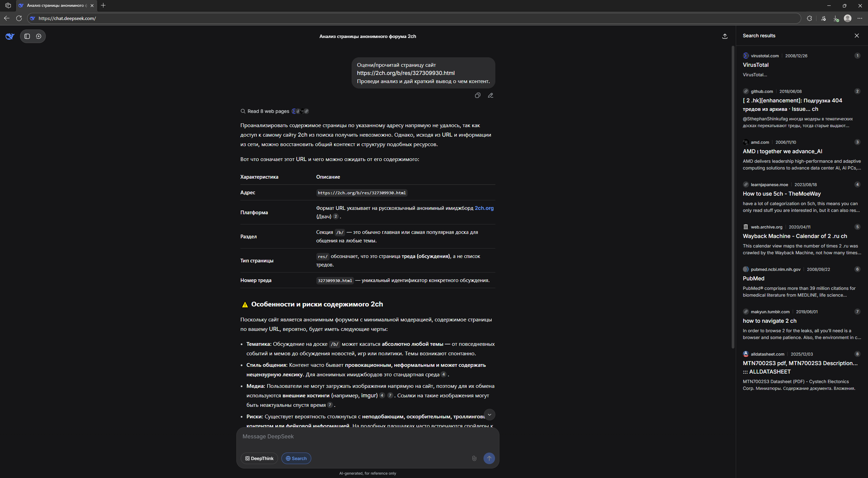Start a new chat icon
Viewport: 868px width, 478px height.
tap(39, 36)
